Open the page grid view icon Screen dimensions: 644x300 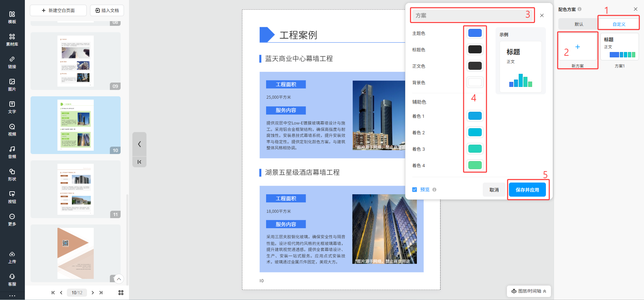coord(121,293)
